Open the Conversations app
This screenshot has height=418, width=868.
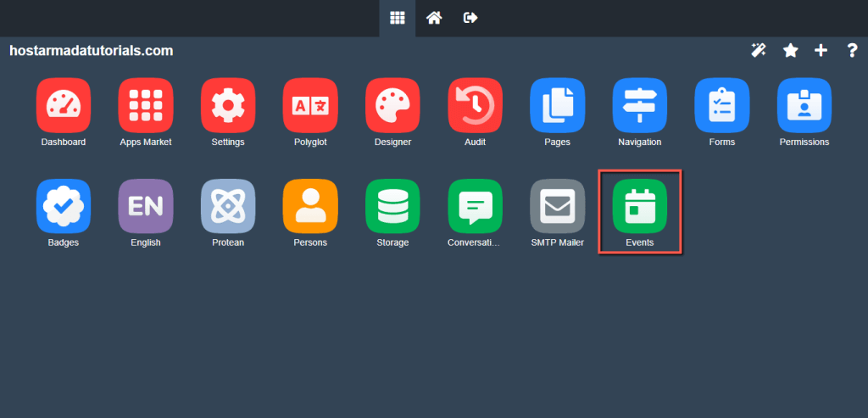475,207
